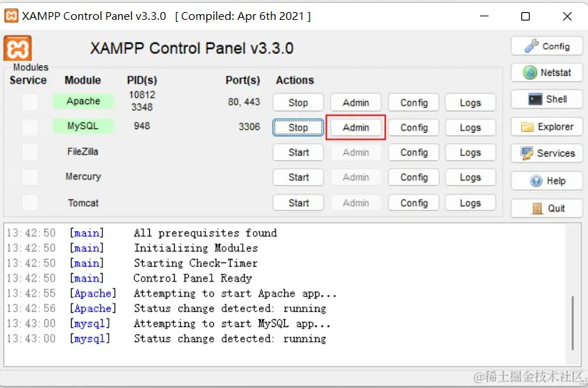The height and width of the screenshot is (388, 588).
Task: Click log line 'Attempting to start MySQL app...'
Action: [x=232, y=323]
